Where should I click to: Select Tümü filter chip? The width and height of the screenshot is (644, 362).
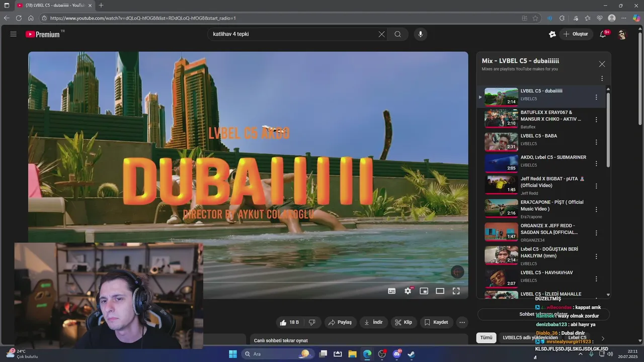tap(486, 338)
